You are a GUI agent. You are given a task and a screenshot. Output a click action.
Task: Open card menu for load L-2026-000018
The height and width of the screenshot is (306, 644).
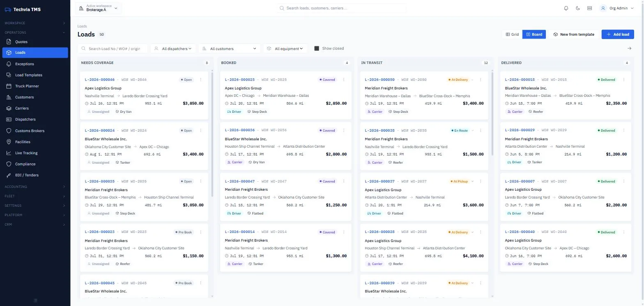[624, 80]
